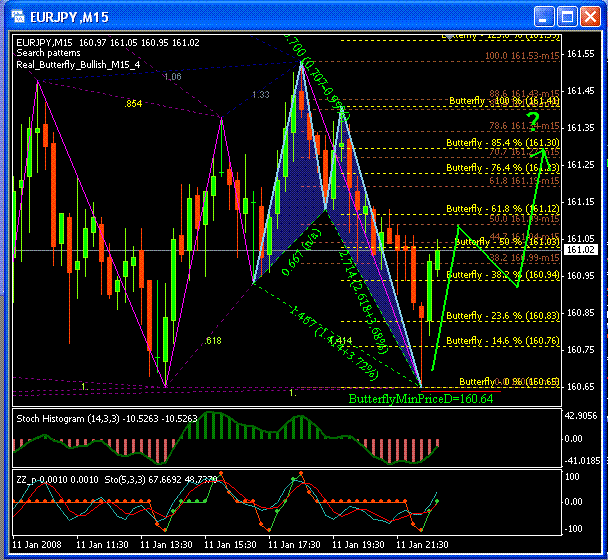Click the 100.0 161.53-m15 Fibonacci label
The image size is (608, 560).
click(x=522, y=56)
